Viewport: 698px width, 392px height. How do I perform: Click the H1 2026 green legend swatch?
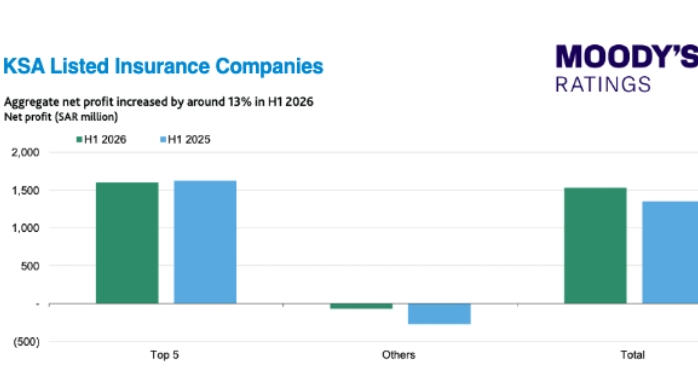tap(79, 140)
